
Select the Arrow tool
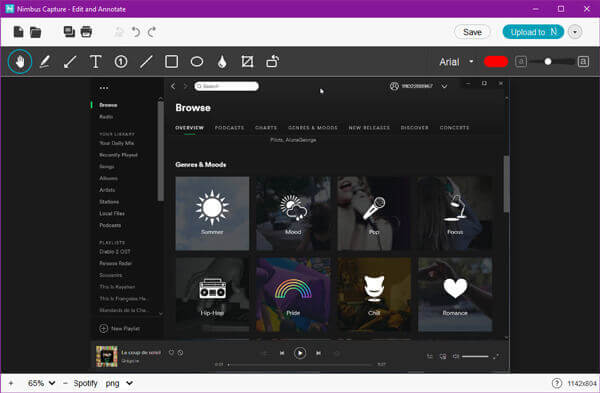coord(70,62)
